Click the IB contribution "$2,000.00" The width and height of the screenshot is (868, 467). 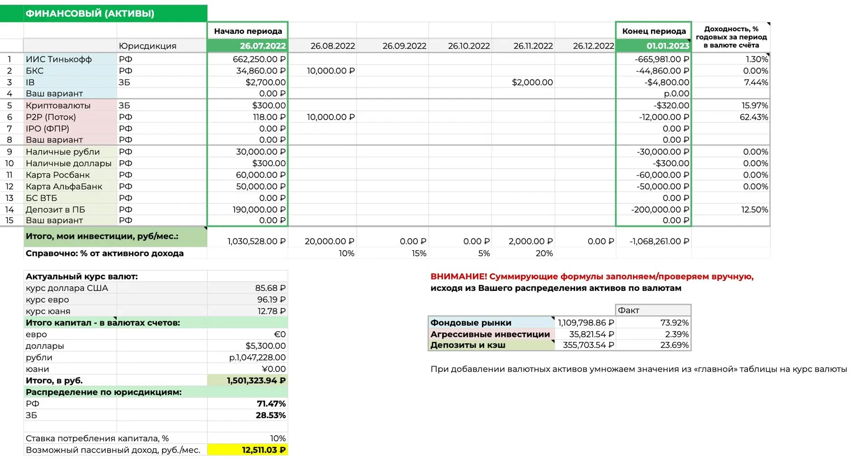pos(524,82)
